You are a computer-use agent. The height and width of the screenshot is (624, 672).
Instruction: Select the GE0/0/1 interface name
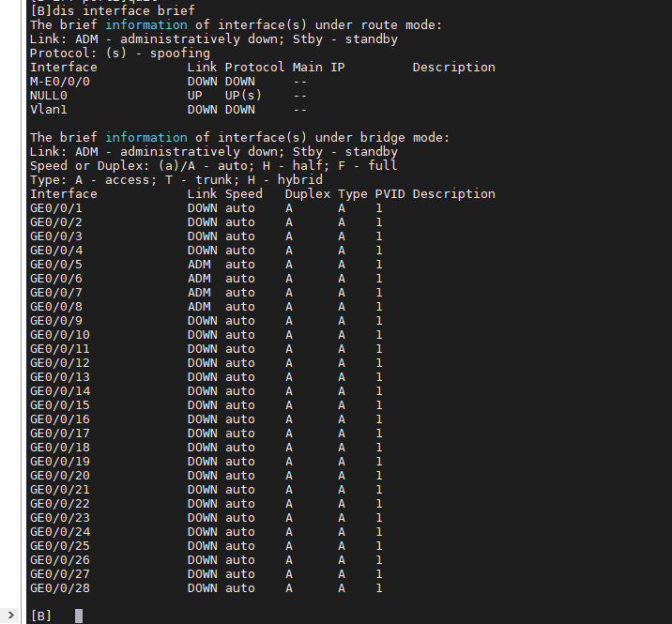pyautogui.click(x=56, y=207)
